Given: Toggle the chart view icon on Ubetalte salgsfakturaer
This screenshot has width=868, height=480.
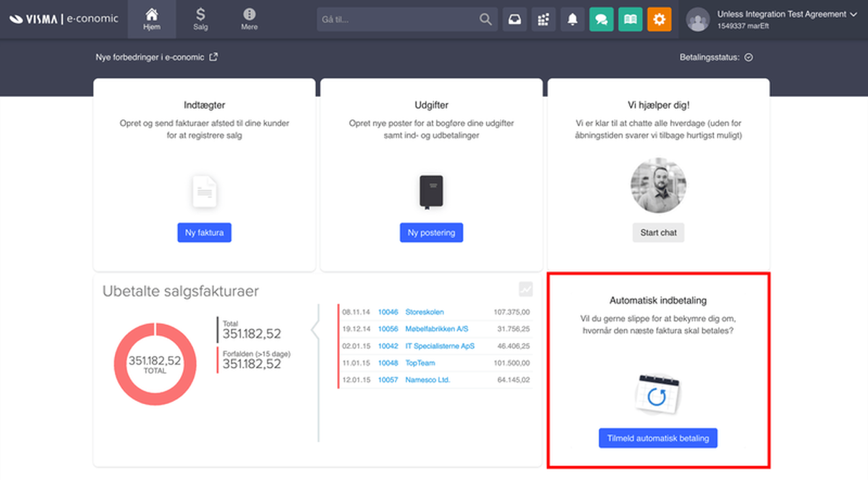Looking at the screenshot, I should (x=526, y=290).
